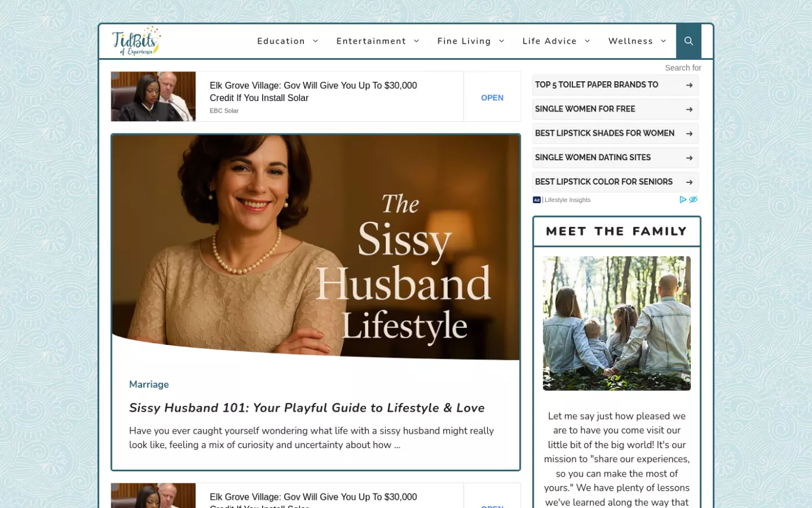Open the Fine Living menu item
Viewport: 812px width, 508px height.
(463, 41)
